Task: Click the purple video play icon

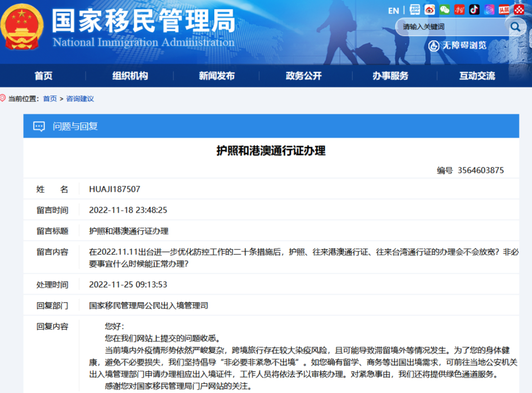Action: [489, 10]
